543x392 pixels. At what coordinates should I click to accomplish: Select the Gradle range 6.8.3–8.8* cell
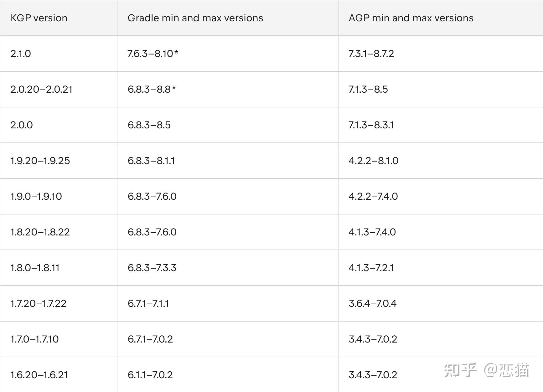(x=152, y=89)
